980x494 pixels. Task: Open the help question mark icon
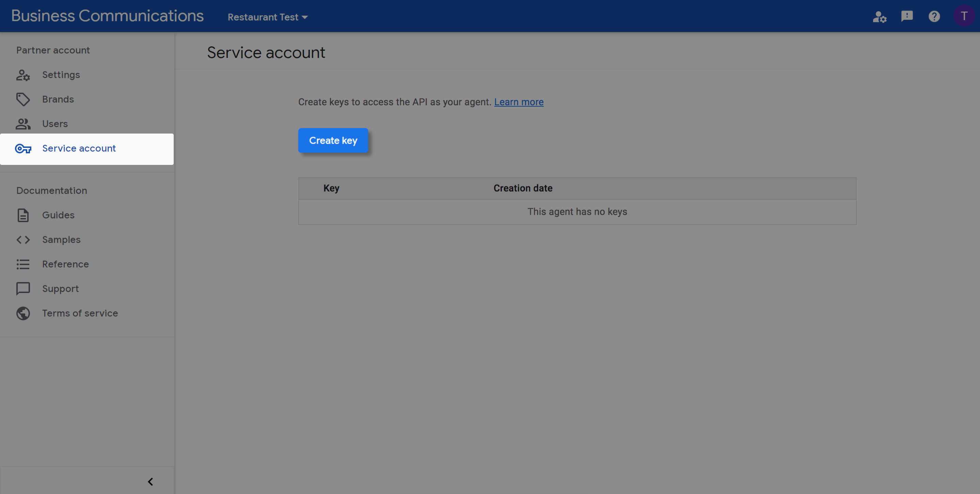934,16
